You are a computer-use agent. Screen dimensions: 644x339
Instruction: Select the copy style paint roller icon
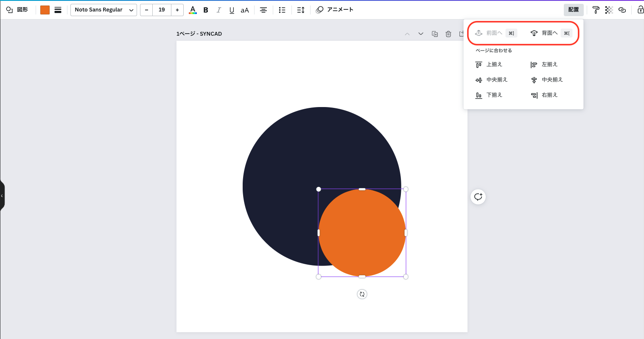coord(596,9)
